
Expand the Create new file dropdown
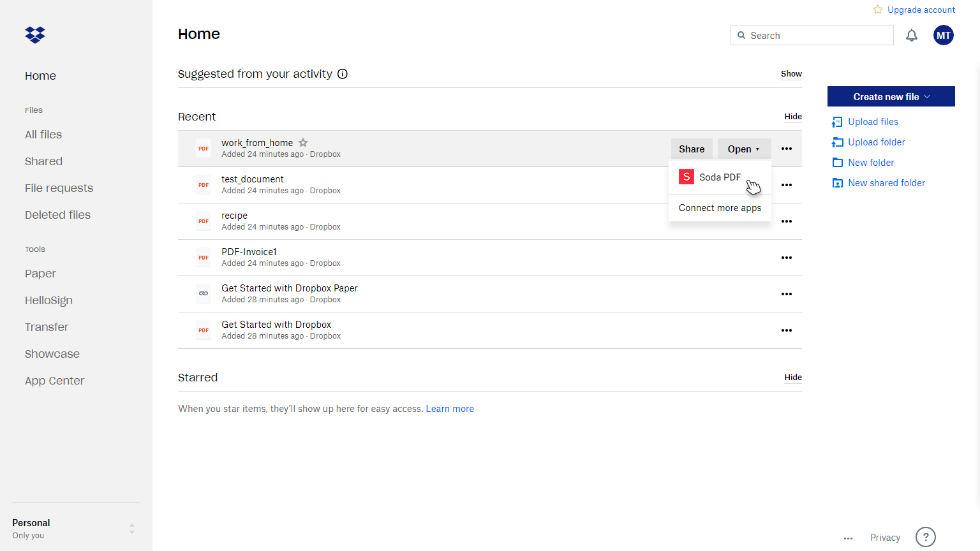click(891, 97)
